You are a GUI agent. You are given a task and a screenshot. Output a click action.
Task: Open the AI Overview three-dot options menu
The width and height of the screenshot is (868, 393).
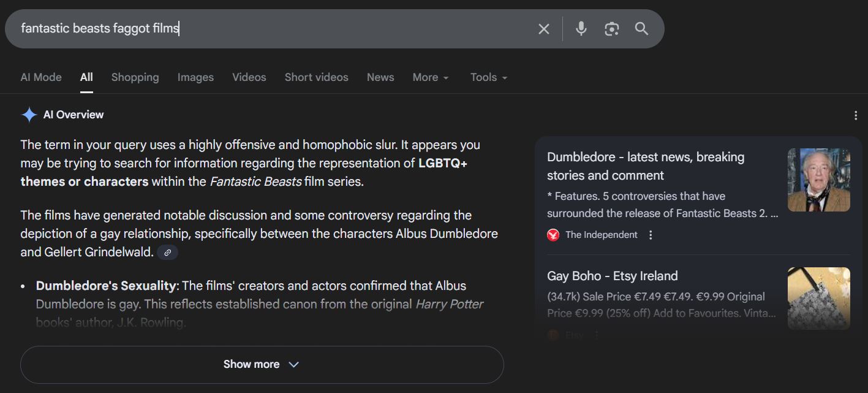[855, 115]
